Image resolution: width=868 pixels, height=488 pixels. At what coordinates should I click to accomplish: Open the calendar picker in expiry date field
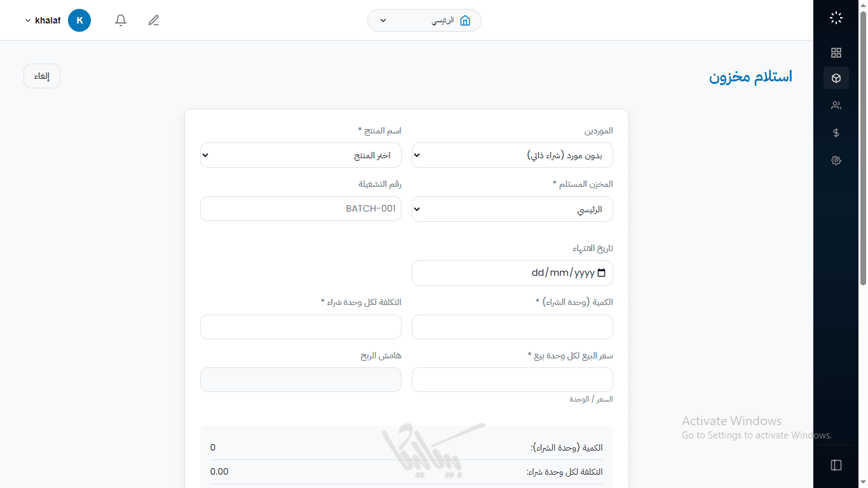tap(602, 273)
